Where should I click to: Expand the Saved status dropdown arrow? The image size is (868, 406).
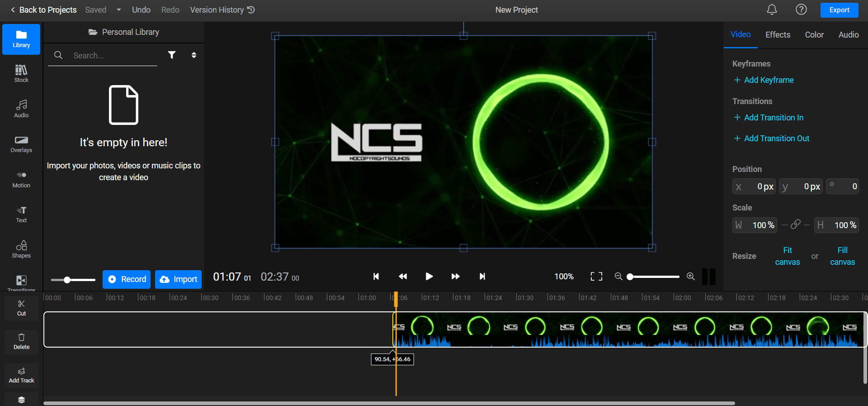coord(119,10)
